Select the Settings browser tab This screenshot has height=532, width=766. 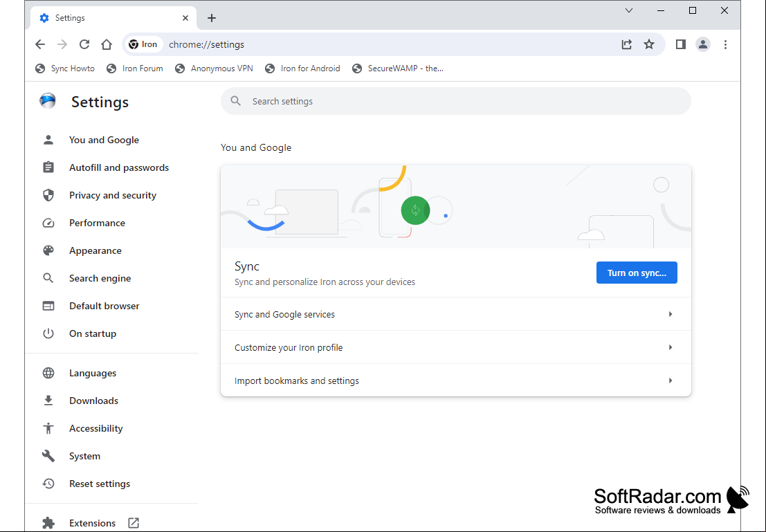coord(113,18)
